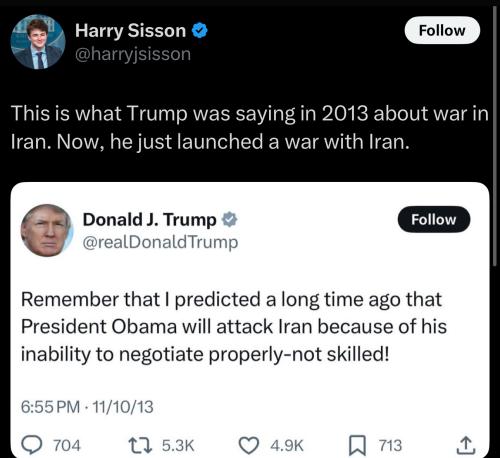View the 4.9K likes count

click(287, 446)
